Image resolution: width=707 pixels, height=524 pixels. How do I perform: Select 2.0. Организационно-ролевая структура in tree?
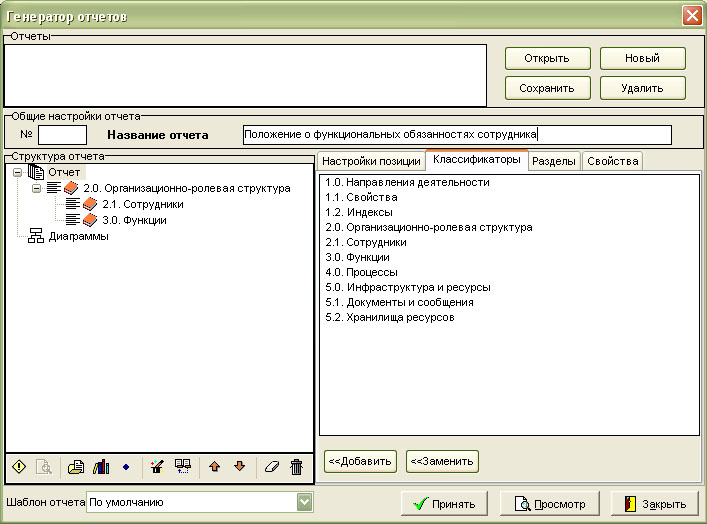point(187,188)
